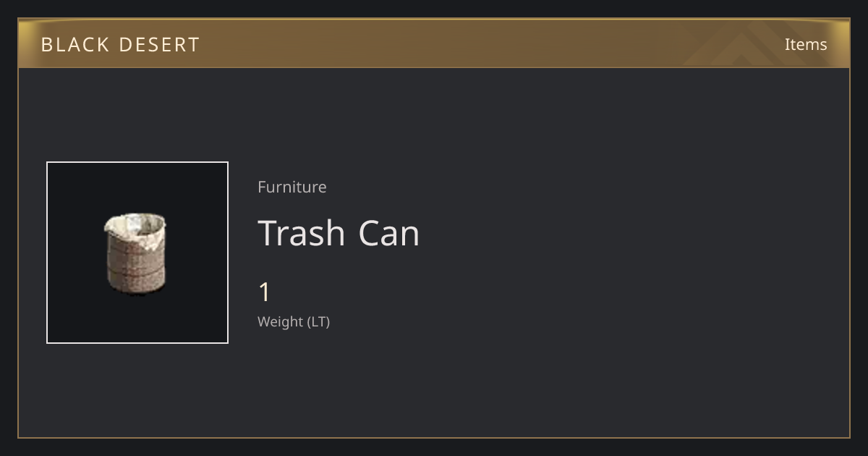868x456 pixels.
Task: Click the Trash Can item icon
Action: click(x=135, y=255)
